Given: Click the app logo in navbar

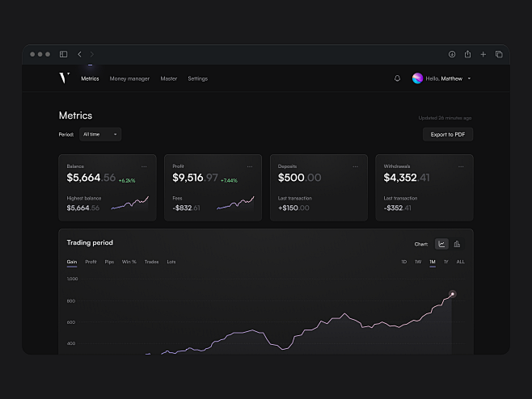Looking at the screenshot, I should [x=65, y=78].
